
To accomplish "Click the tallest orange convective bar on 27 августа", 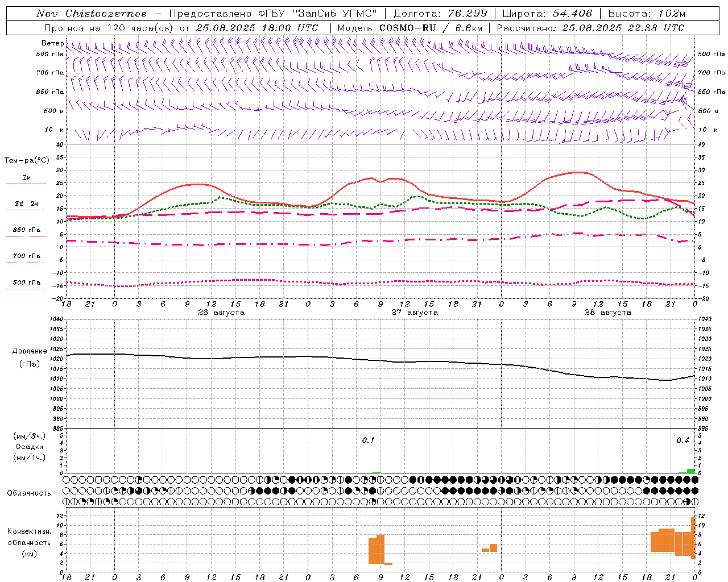I will tap(380, 549).
